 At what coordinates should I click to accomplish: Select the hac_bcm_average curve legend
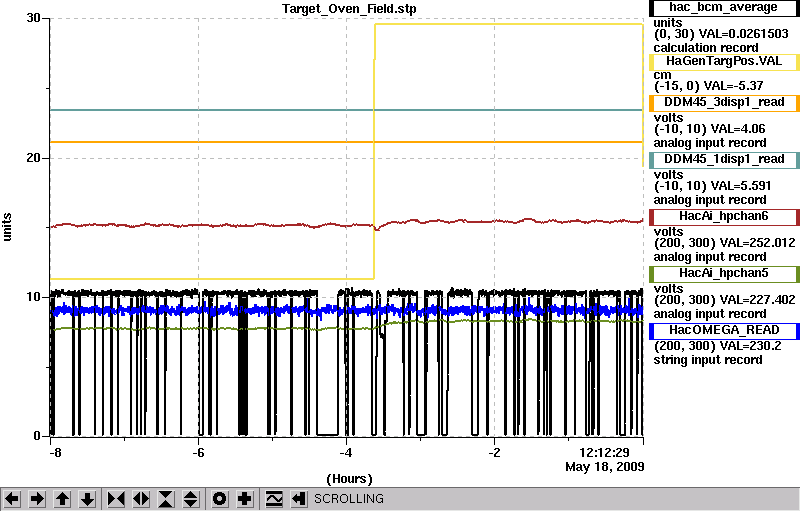click(723, 8)
